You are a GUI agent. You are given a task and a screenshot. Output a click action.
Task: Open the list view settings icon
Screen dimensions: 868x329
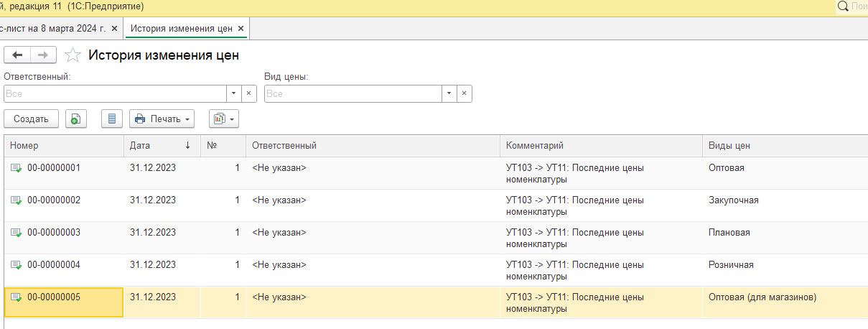click(x=112, y=119)
